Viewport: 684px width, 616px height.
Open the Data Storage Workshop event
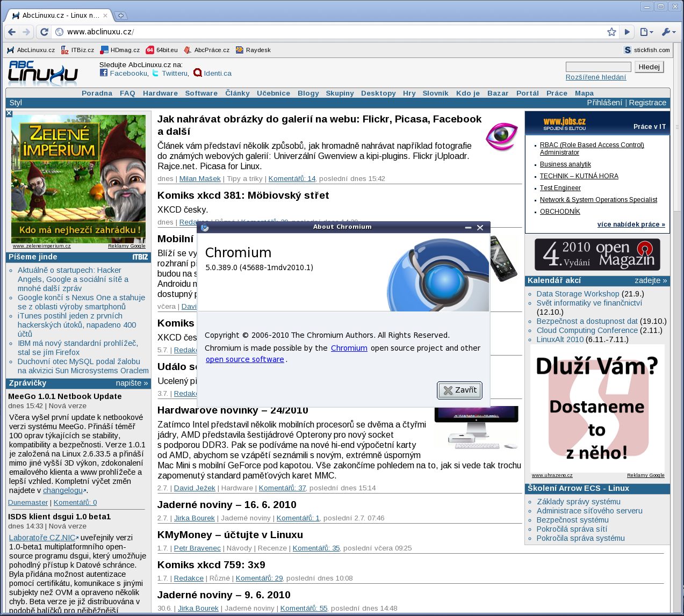(x=578, y=294)
